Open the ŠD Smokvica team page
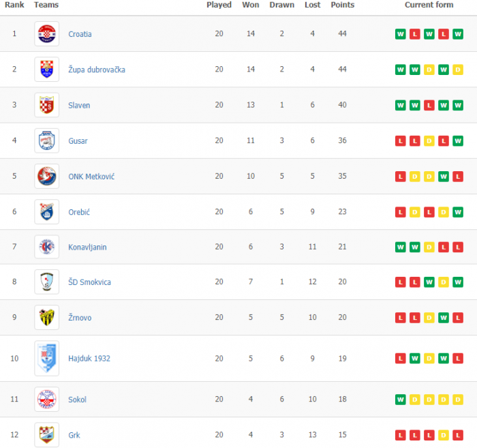Screen dimensions: 477x448 point(89,282)
